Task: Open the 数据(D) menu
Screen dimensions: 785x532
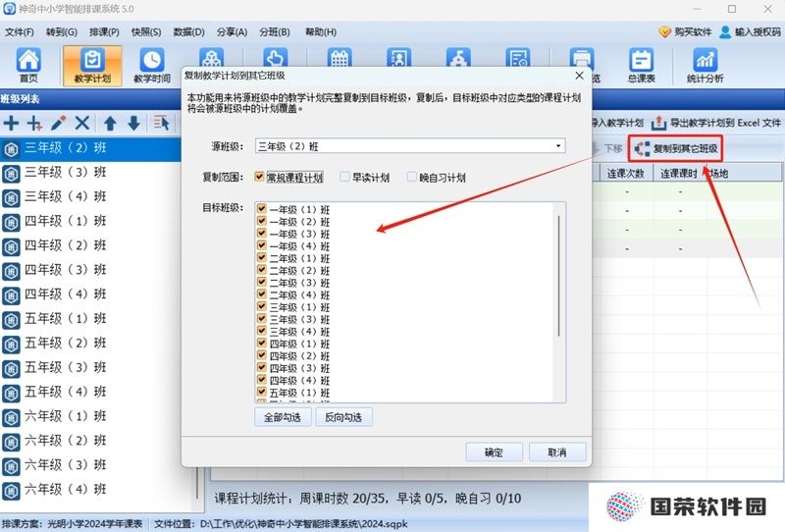Action: click(x=188, y=32)
